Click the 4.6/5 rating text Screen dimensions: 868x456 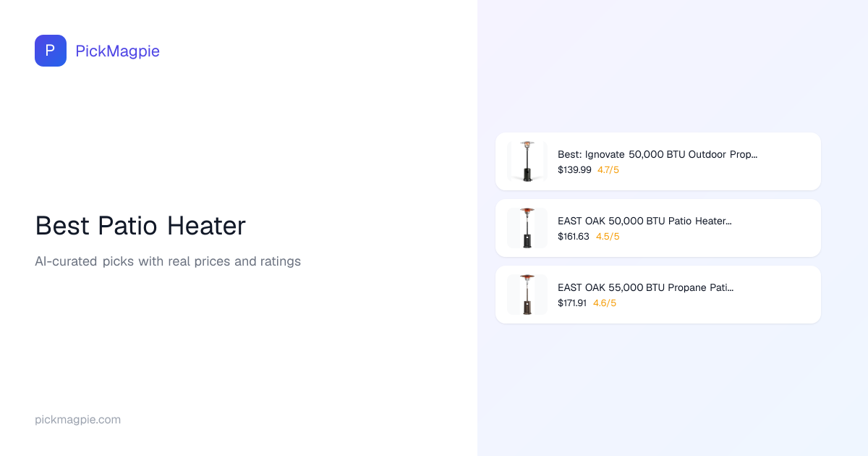tap(605, 303)
